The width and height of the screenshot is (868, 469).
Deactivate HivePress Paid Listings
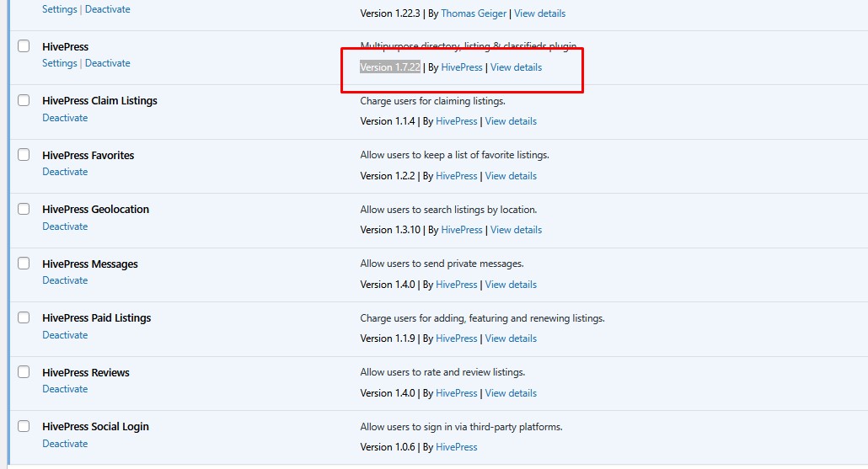pos(65,335)
